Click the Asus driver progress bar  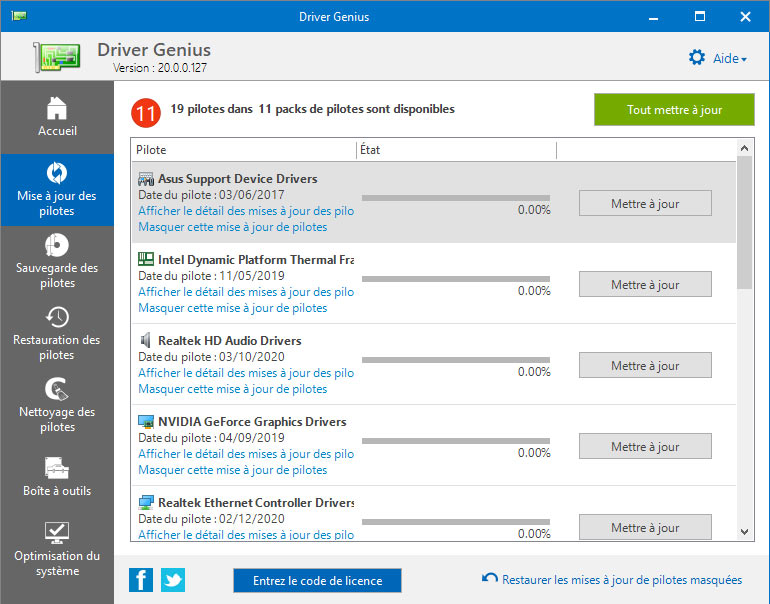[x=456, y=198]
